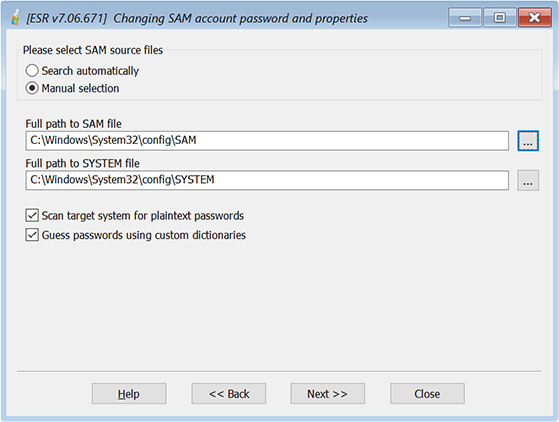Go to previous step with << Back

(x=229, y=394)
